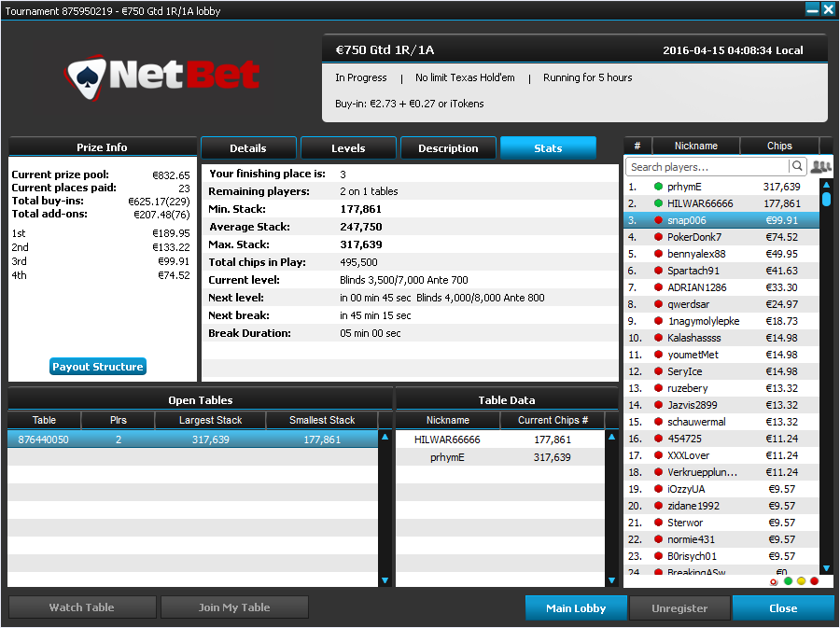Click the green status dot next to prhymE
Screen dimensions: 840x628
coord(658,187)
